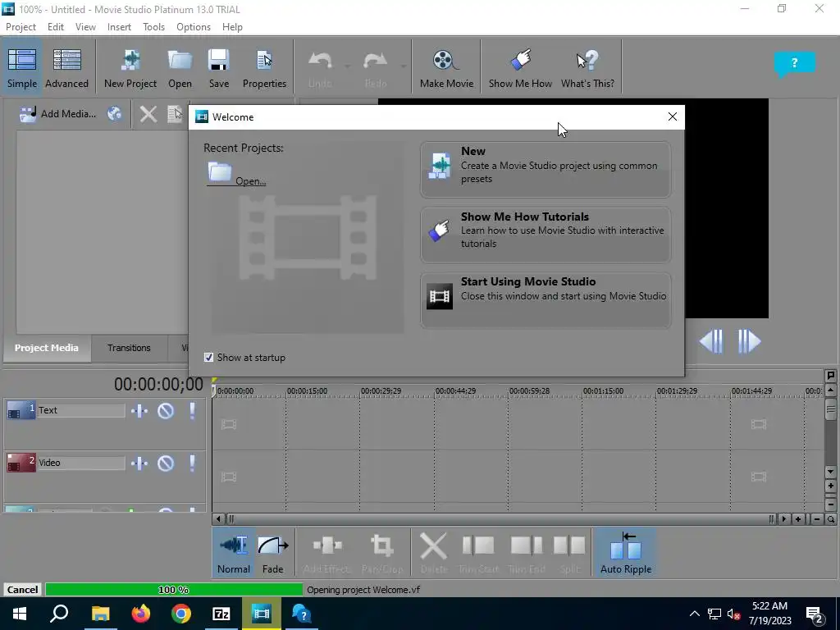Viewport: 840px width, 630px height.
Task: Select the Fade tool
Action: point(272,552)
